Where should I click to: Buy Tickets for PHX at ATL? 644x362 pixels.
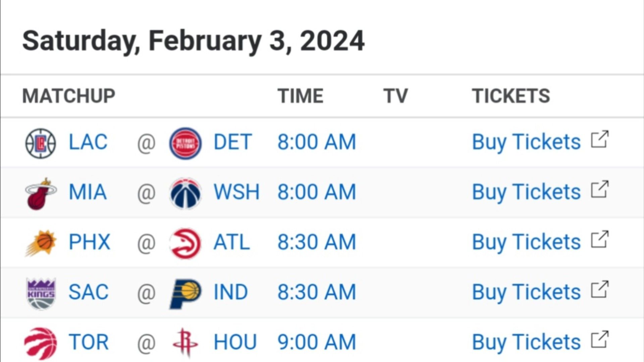click(x=526, y=242)
